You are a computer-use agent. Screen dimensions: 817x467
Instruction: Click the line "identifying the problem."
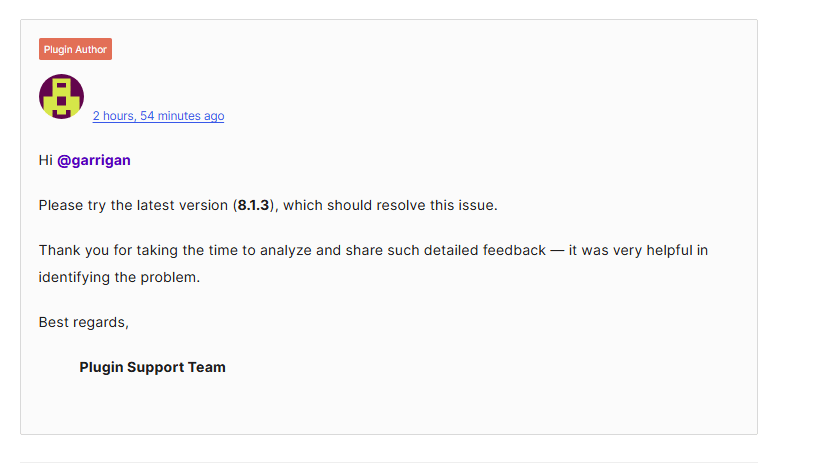pos(119,277)
